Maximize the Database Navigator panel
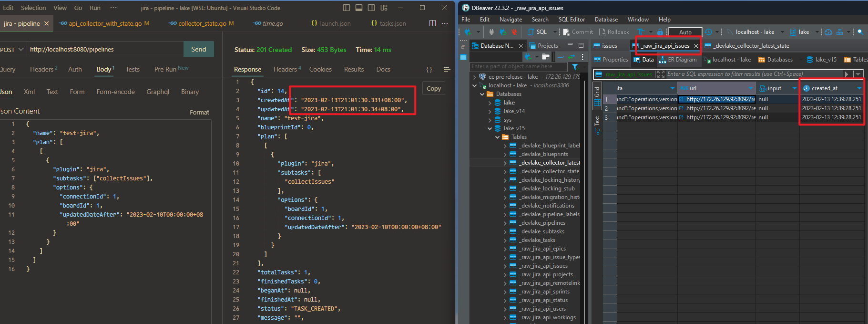868x324 pixels. (581, 45)
